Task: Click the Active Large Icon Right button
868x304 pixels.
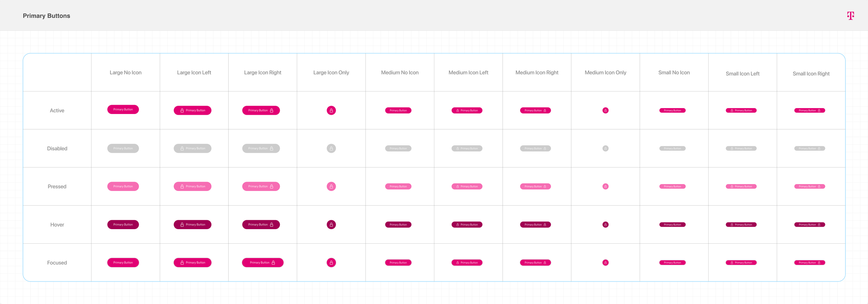Action: (261, 110)
